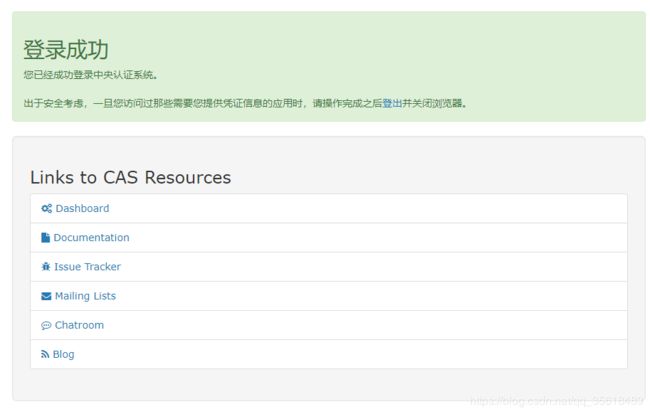Image resolution: width=650 pixels, height=414 pixels.
Task: Open the Dashboard link
Action: click(x=82, y=208)
